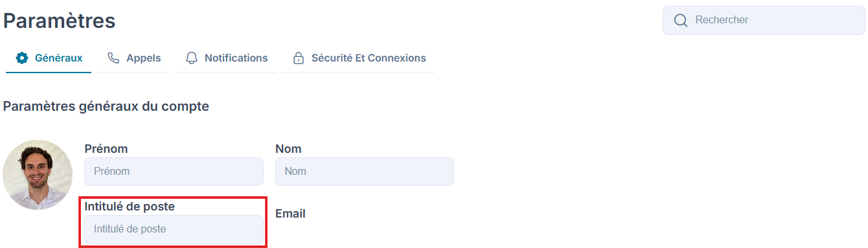Click the profile avatar photo
The image size is (868, 248).
[x=38, y=175]
